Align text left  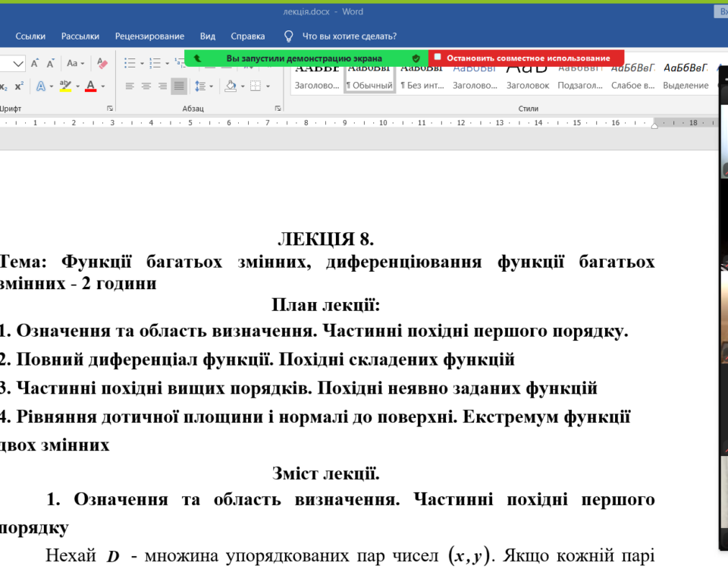tap(130, 86)
